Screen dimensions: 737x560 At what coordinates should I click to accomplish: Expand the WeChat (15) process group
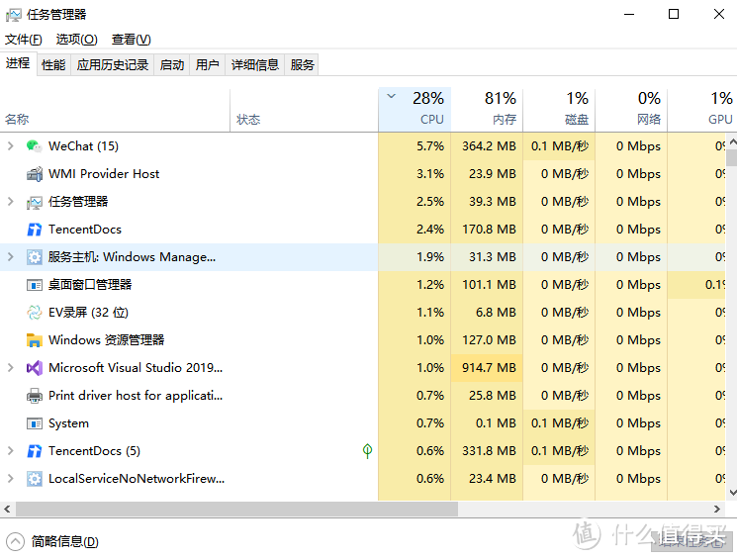coord(10,146)
